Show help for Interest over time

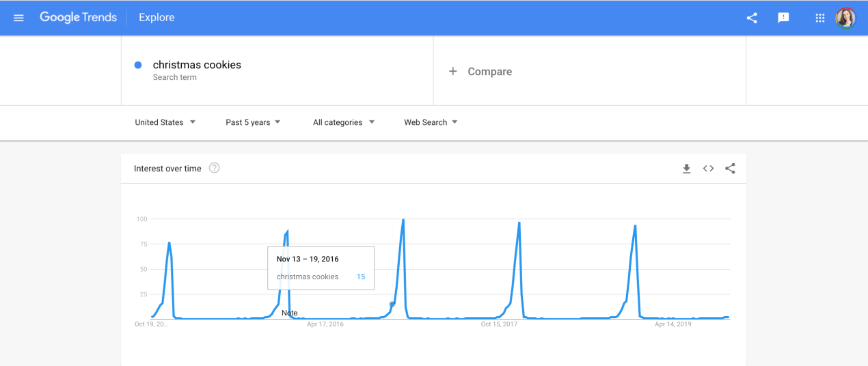[214, 168]
